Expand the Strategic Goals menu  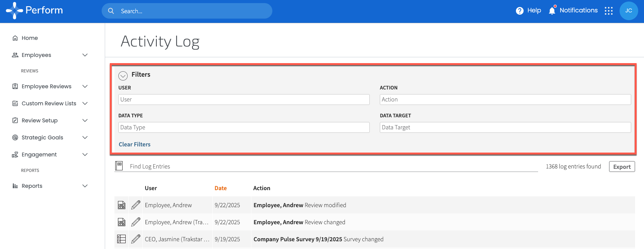(85, 137)
